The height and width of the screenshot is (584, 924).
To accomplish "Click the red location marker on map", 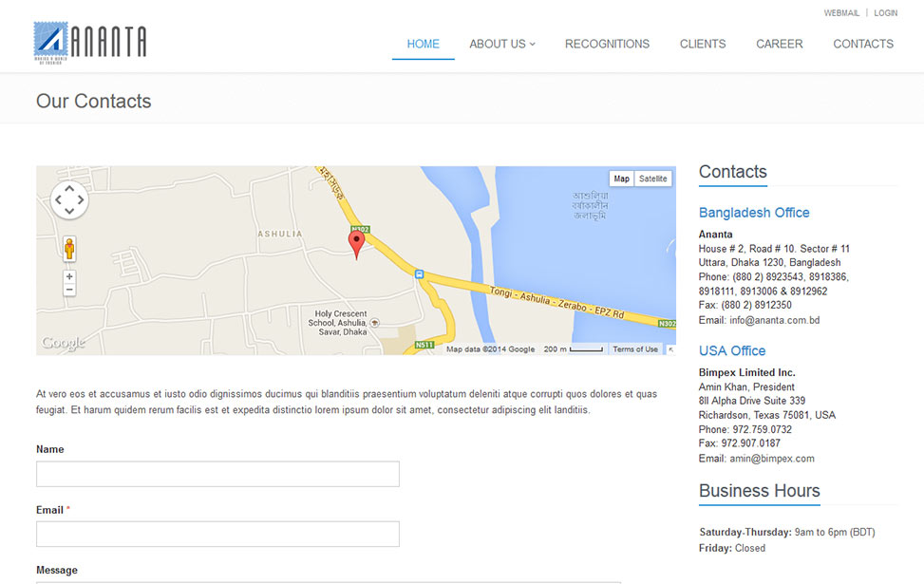I will click(x=357, y=242).
